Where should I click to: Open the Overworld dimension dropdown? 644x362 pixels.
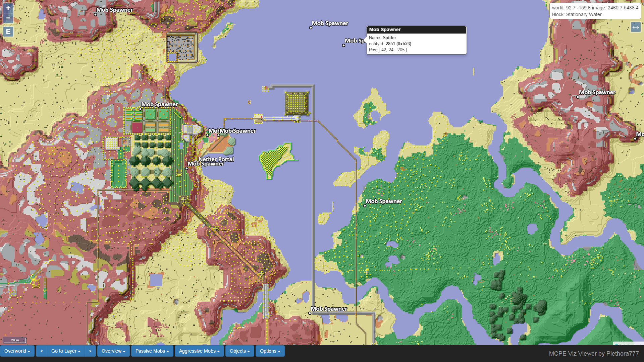click(x=17, y=351)
